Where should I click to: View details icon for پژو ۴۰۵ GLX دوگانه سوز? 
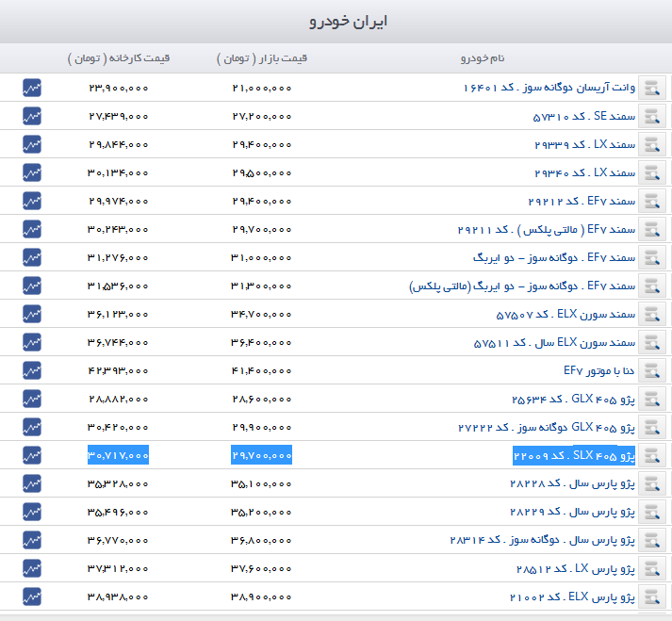pos(652,427)
